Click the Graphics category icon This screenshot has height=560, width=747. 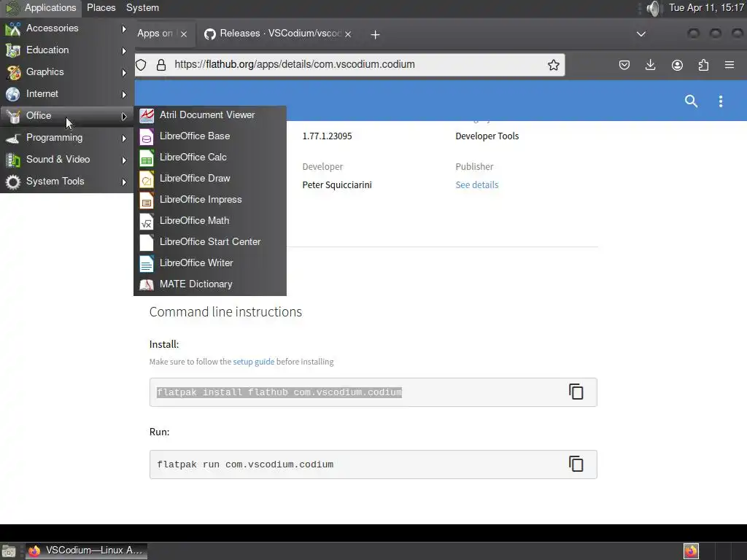click(x=13, y=72)
